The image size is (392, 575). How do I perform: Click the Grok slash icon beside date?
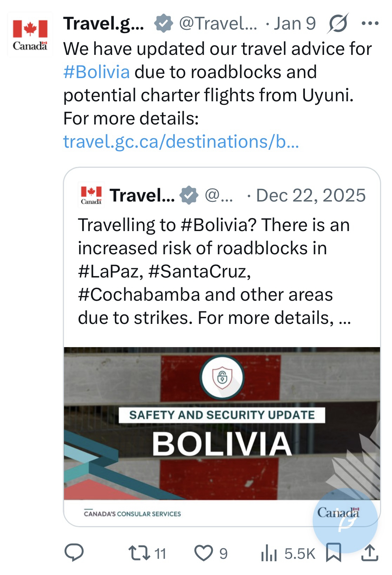click(338, 24)
